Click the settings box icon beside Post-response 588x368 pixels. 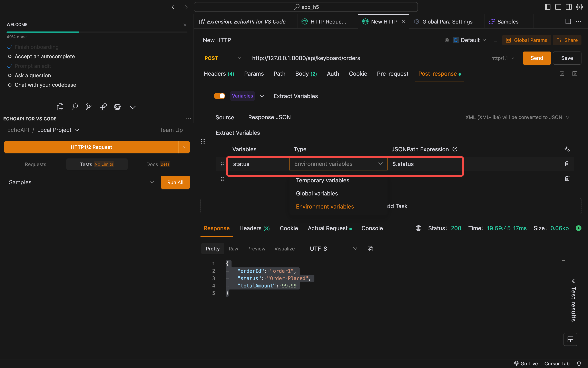tap(575, 74)
